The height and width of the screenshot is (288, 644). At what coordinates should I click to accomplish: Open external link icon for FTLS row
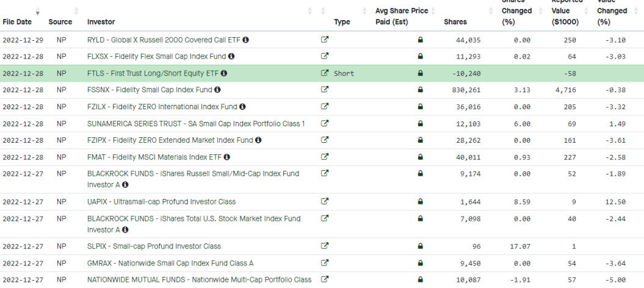325,73
